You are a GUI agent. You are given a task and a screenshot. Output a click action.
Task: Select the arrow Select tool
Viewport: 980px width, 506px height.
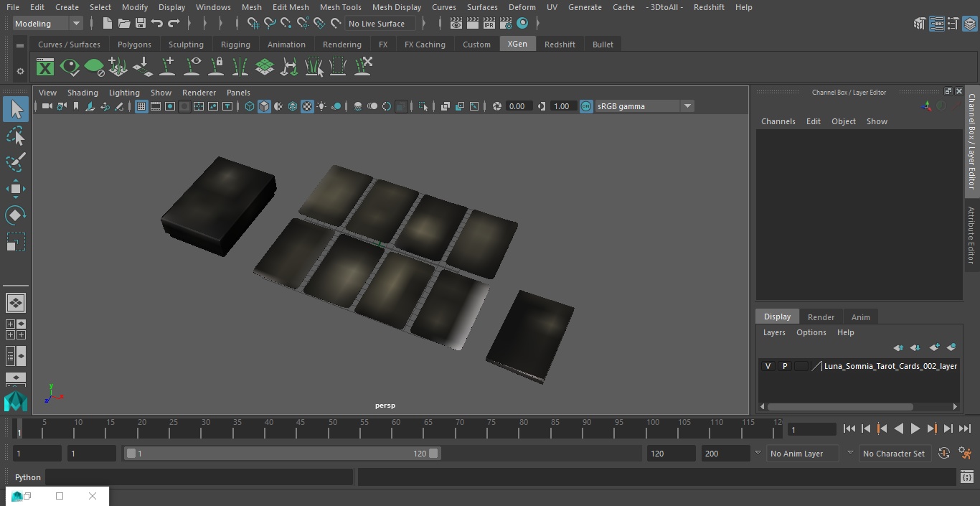click(15, 110)
